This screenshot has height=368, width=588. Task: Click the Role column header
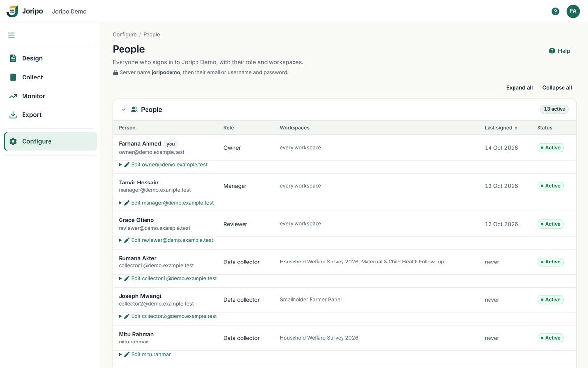coord(229,128)
